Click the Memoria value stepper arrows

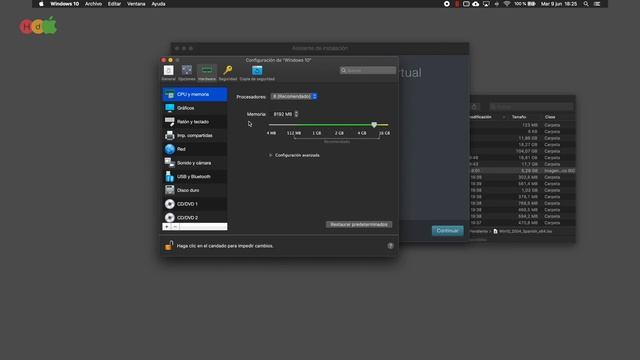[x=296, y=114]
